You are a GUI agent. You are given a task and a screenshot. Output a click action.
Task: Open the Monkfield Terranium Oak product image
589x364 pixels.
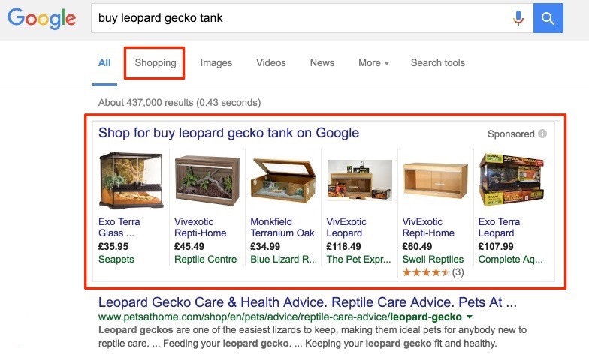tap(282, 180)
